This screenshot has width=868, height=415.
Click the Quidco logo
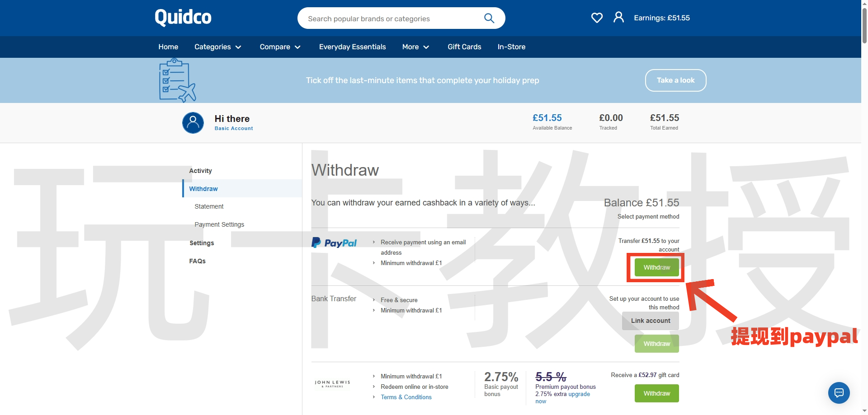coord(183,18)
